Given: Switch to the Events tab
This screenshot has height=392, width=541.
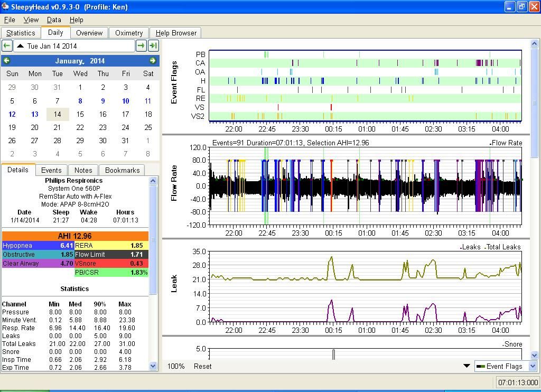Looking at the screenshot, I should [51, 170].
